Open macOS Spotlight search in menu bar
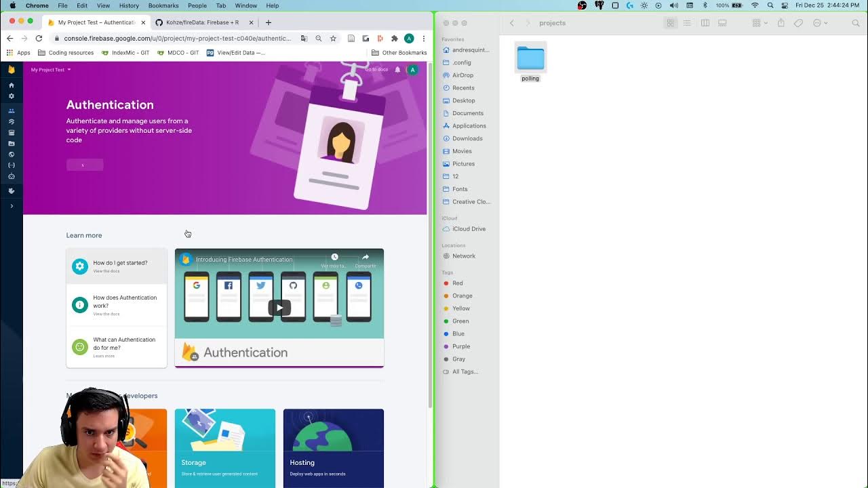The width and height of the screenshot is (868, 488). tap(770, 5)
